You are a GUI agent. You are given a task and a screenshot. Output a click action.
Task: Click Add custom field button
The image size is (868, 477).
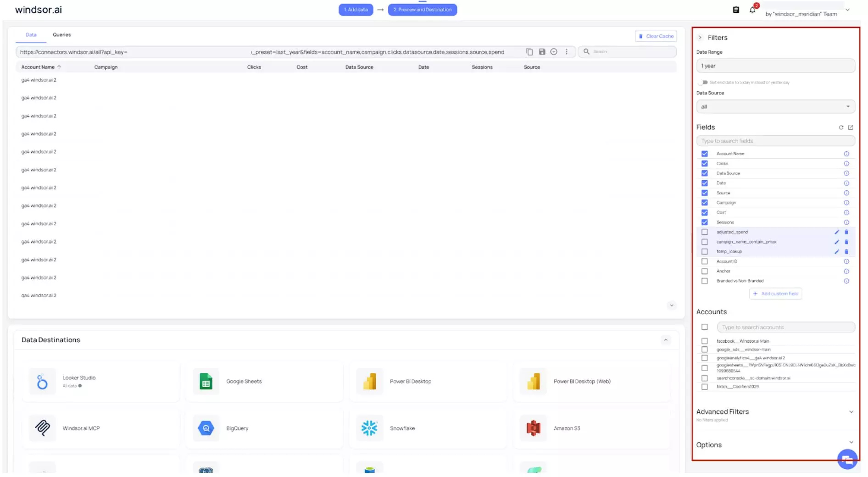coord(776,294)
